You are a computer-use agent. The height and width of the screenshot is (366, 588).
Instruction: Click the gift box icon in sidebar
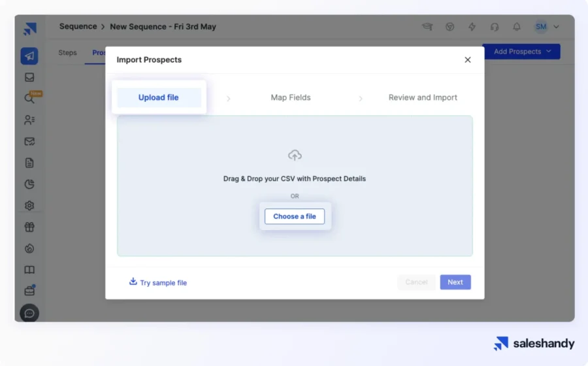(29, 227)
